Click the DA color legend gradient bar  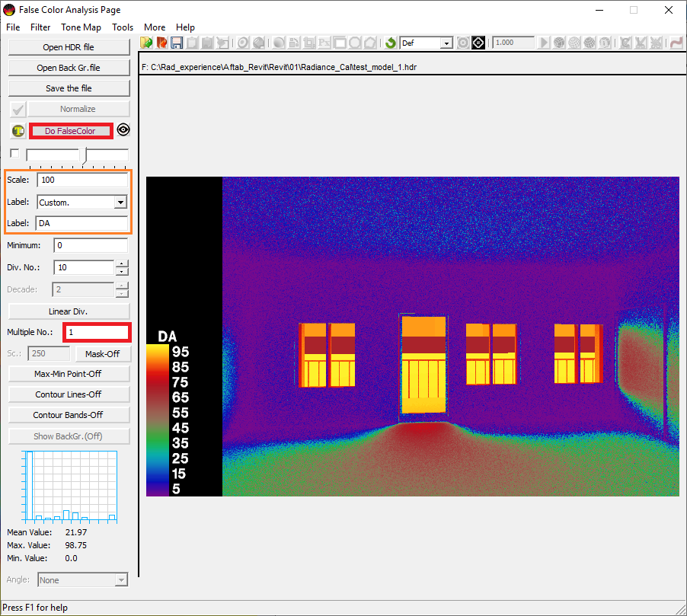point(158,420)
